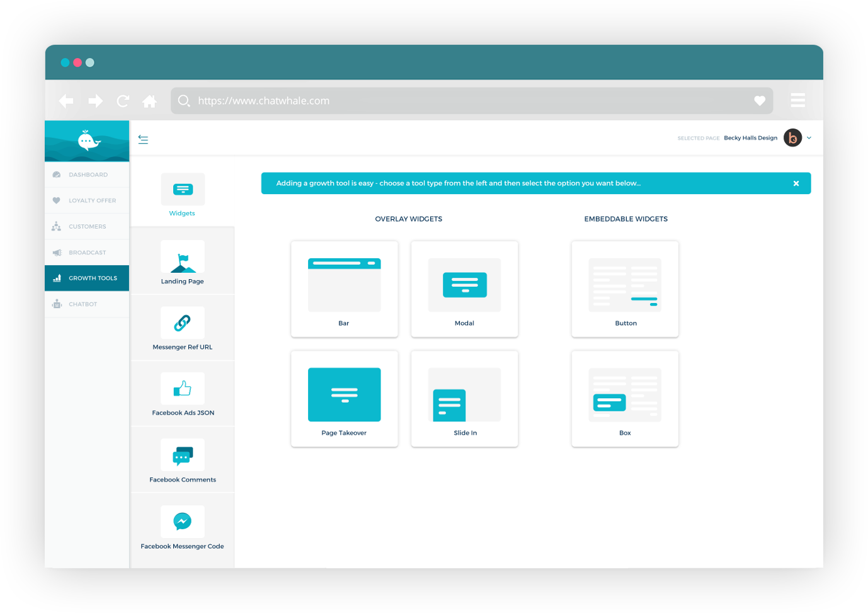The width and height of the screenshot is (868, 613).
Task: Click the Becky Halls Design page name
Action: tap(750, 138)
